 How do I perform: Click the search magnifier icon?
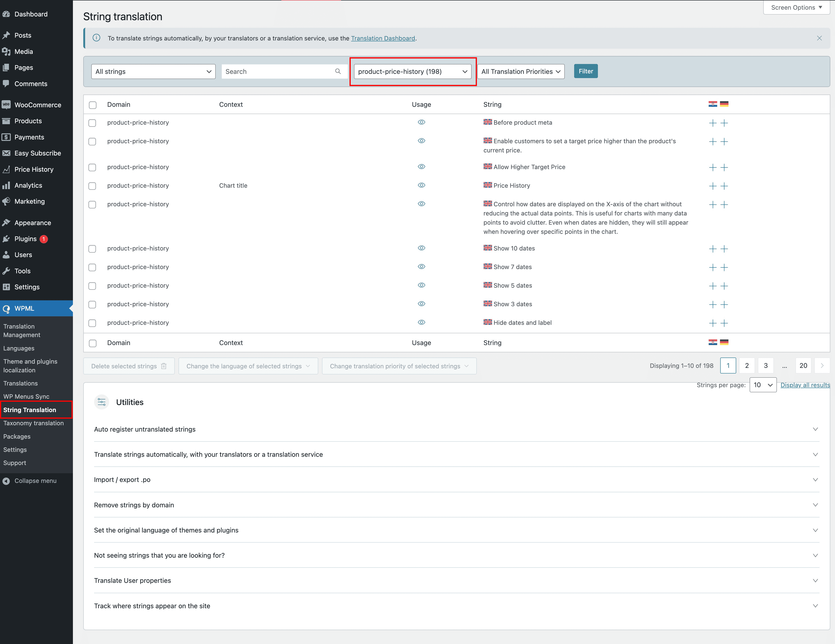(x=338, y=71)
